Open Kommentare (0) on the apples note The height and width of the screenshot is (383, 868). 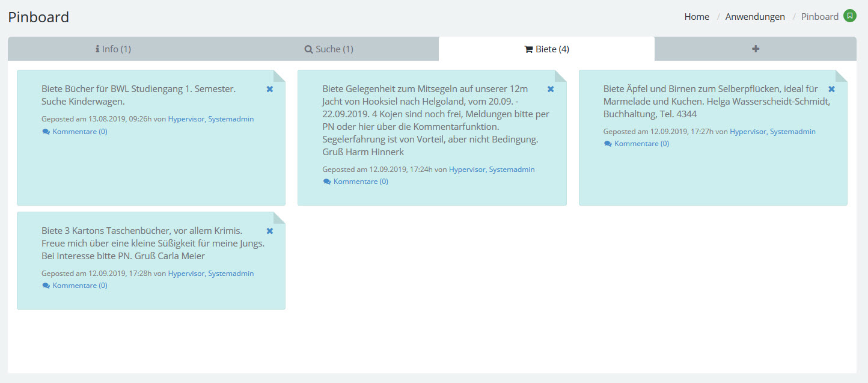coord(641,144)
